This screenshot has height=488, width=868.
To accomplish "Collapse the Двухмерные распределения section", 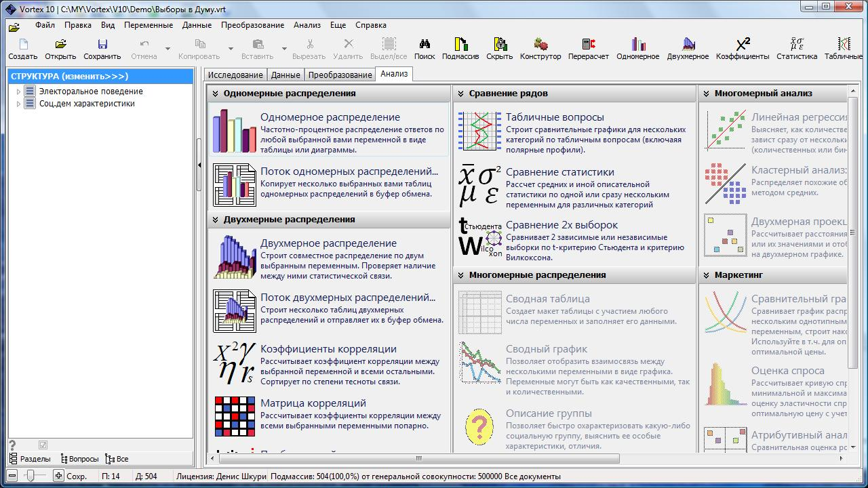I will click(216, 220).
